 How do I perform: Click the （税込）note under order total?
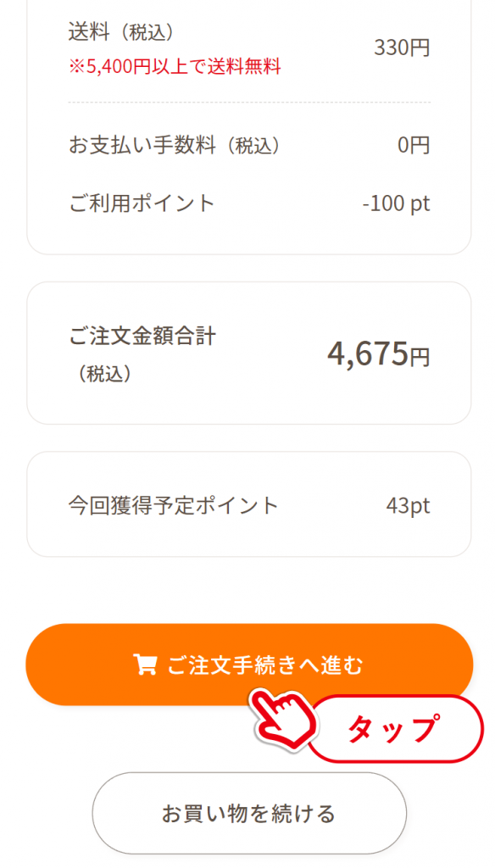[x=103, y=374]
